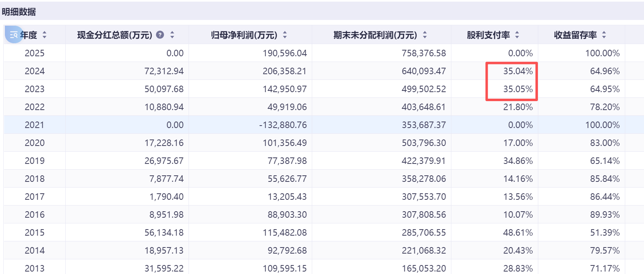Click sort arrows for 现金分红总额(万元)

[172, 35]
